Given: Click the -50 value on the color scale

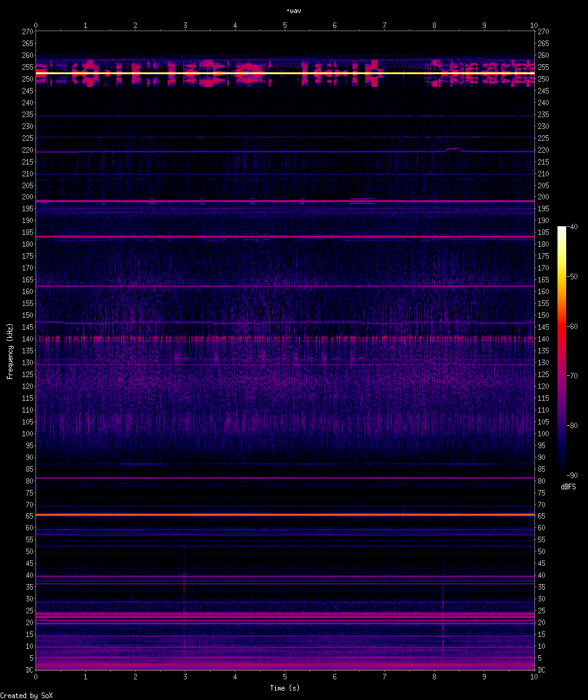Looking at the screenshot, I should pos(572,277).
